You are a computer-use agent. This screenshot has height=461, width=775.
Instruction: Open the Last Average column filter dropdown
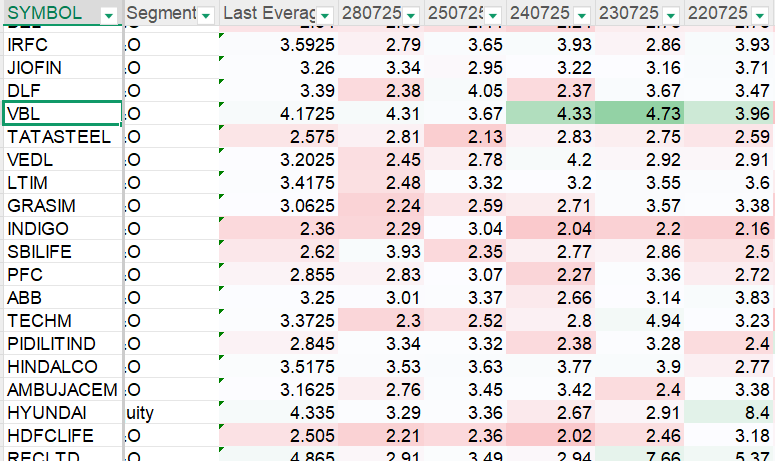pyautogui.click(x=325, y=16)
